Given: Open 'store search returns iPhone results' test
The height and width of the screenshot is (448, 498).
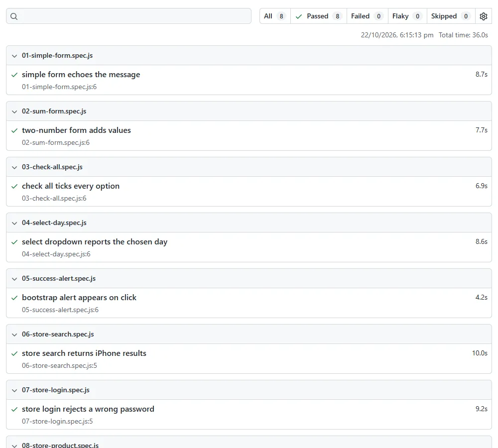Looking at the screenshot, I should click(x=84, y=353).
